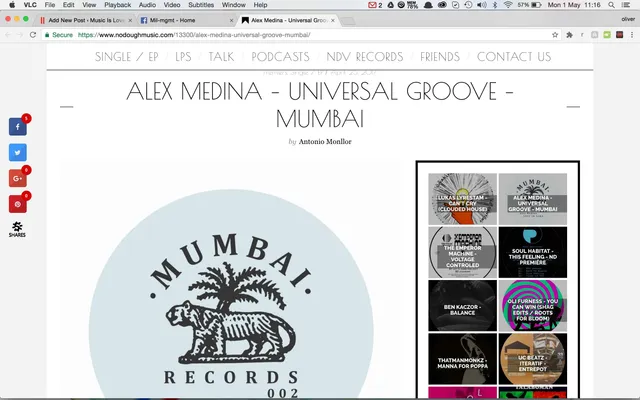
Task: Open the volume control in menu bar
Action: click(x=482, y=5)
